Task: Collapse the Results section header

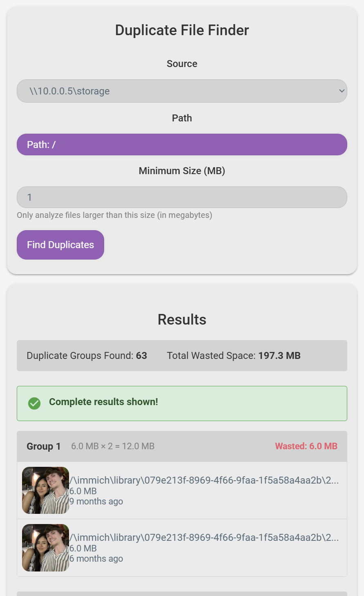Action: 182,319
